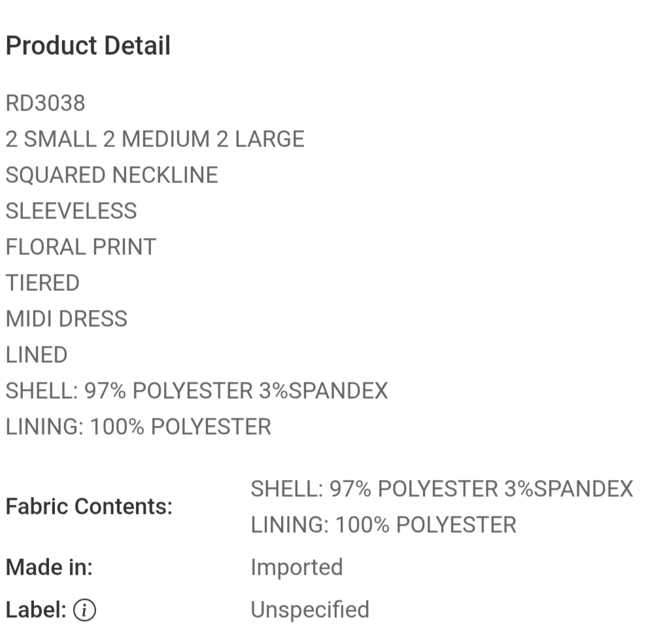Click the Made in label
Viewport: 654px width, 644px height.
pos(49,568)
